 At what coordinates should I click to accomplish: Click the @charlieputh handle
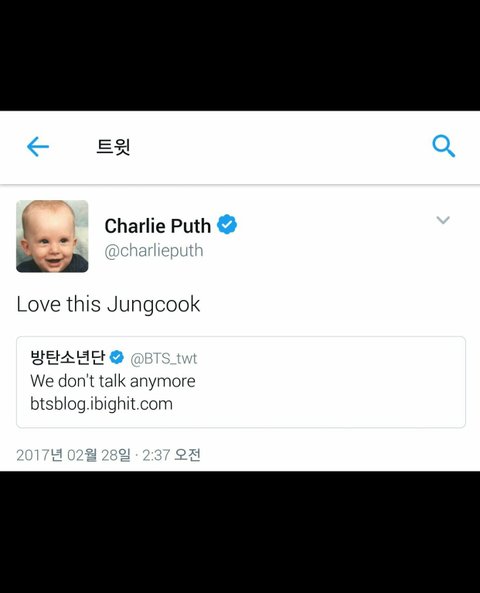tap(154, 251)
